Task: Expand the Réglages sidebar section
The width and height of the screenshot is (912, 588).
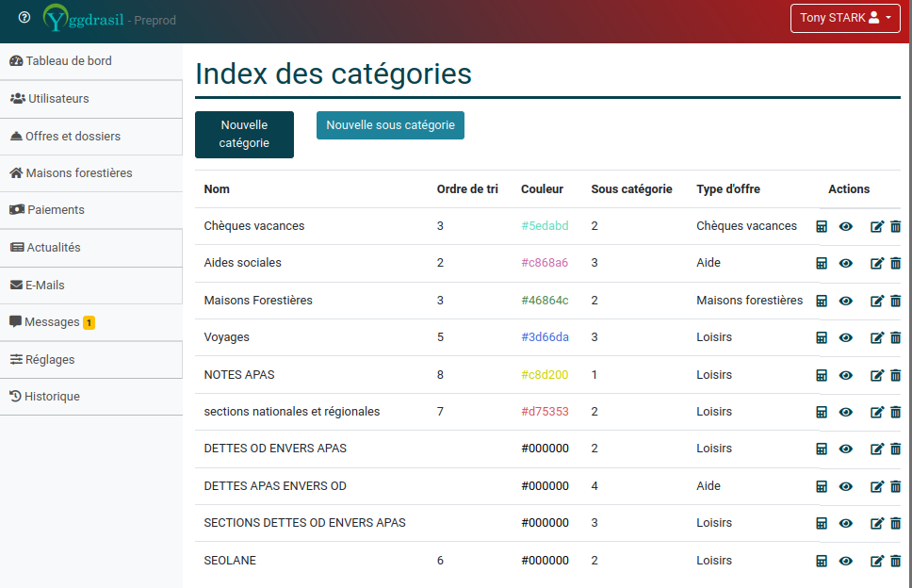Action: pos(50,359)
